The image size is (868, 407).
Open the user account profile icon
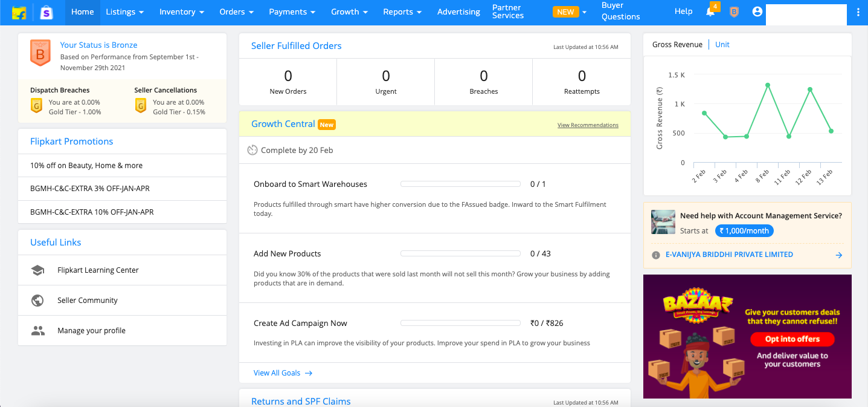point(757,11)
